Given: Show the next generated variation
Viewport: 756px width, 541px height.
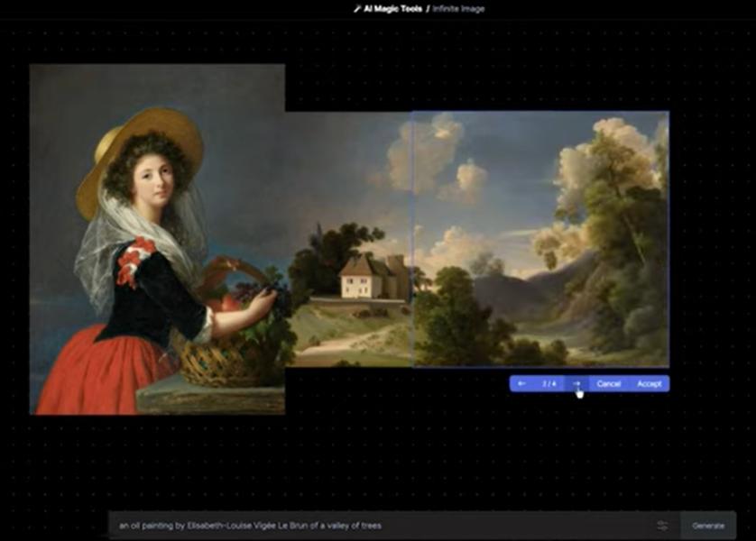Looking at the screenshot, I should (576, 383).
